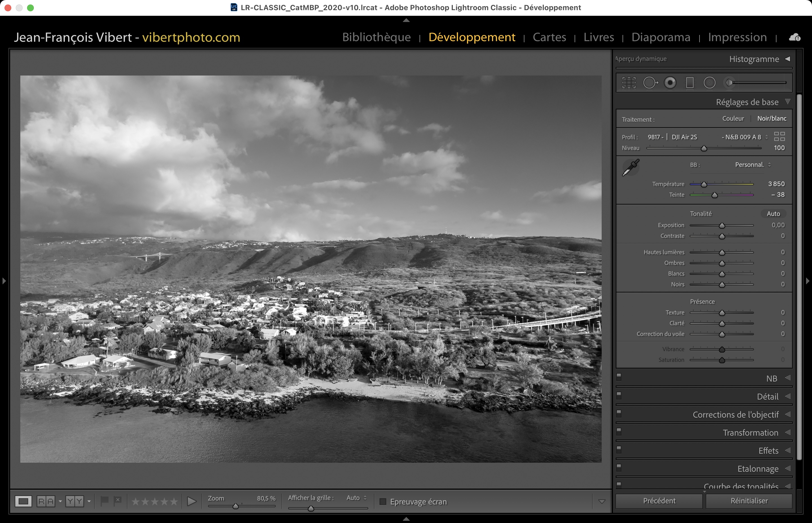Click the cloud sync status icon
The height and width of the screenshot is (523, 812).
coord(794,37)
